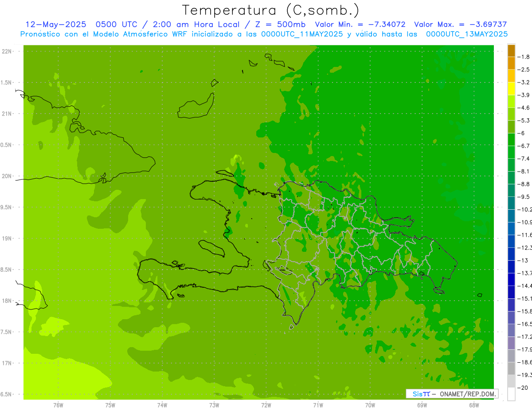The image size is (532, 411).
Task: Click the "69W" longitude label
Action: [422, 405]
